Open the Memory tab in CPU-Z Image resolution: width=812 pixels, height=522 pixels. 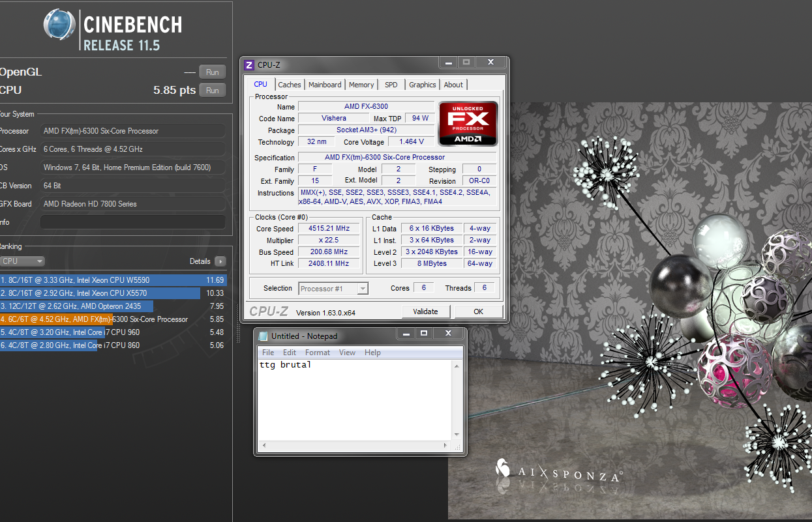pos(361,85)
